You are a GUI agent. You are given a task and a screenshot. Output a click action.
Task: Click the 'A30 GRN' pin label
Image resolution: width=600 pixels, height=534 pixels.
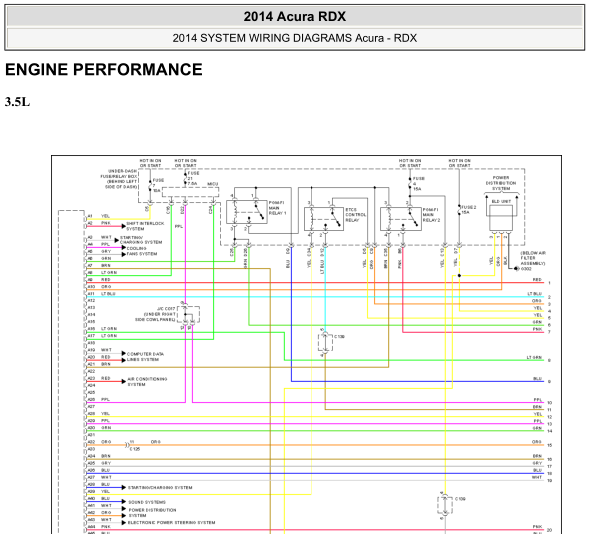[x=99, y=428]
